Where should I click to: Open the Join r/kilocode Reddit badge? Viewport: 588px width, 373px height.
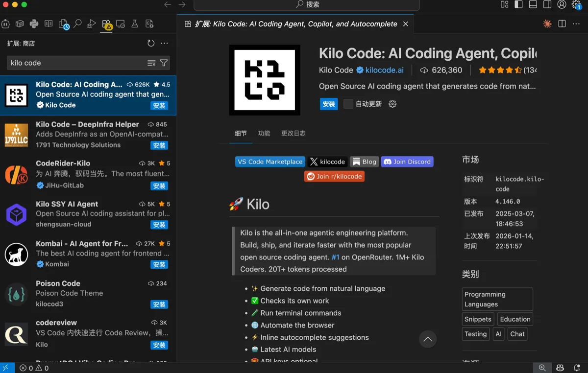pos(334,176)
